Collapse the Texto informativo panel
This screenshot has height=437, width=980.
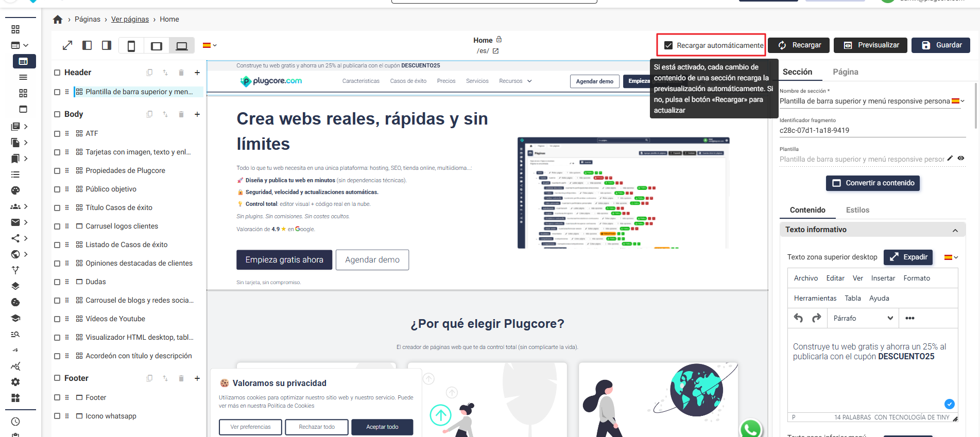(x=955, y=230)
